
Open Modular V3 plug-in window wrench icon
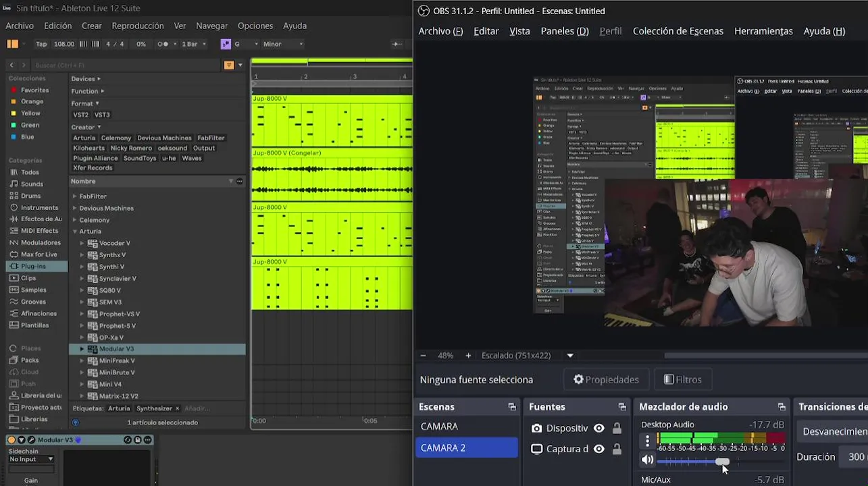pos(30,439)
